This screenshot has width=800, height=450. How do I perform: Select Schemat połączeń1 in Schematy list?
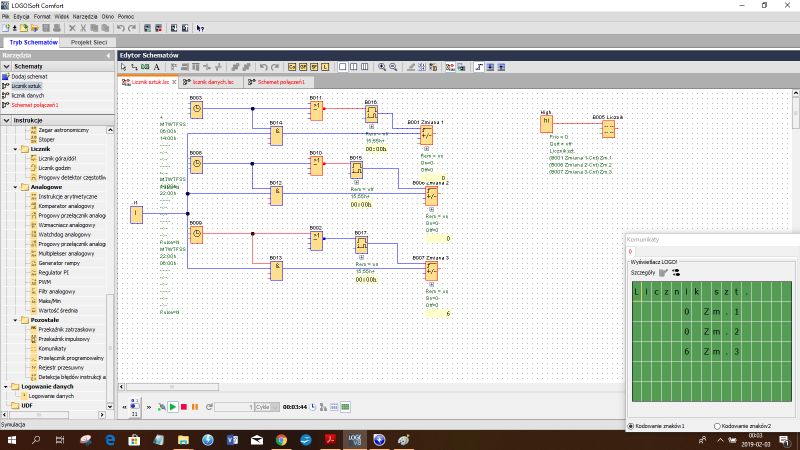(x=35, y=105)
